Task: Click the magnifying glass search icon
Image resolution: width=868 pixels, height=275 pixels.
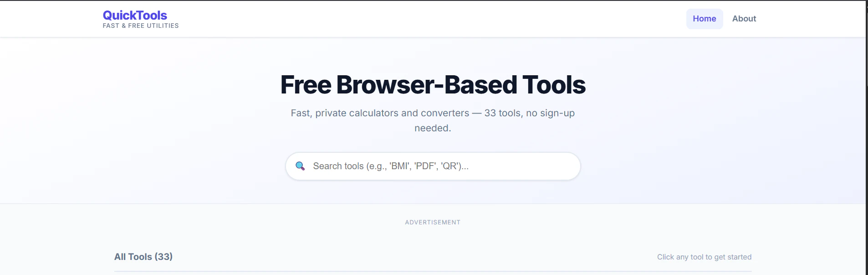Action: (300, 166)
